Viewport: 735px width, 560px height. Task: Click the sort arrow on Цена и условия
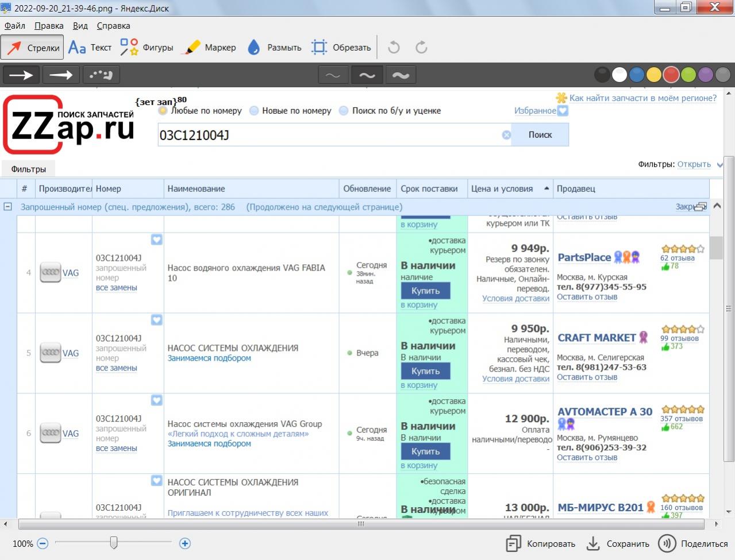click(547, 188)
